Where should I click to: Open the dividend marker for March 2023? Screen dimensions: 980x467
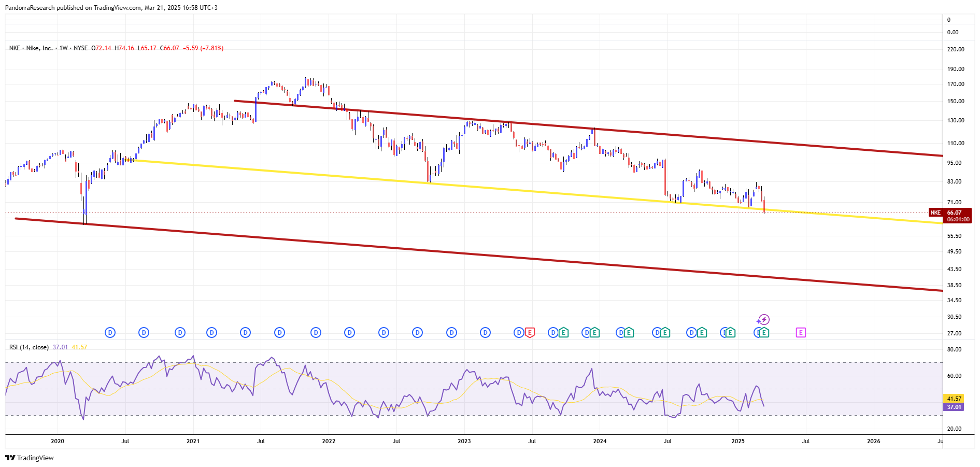pos(485,332)
